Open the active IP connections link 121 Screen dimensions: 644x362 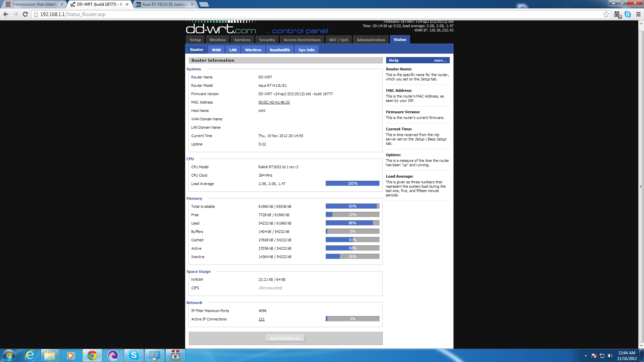tap(262, 319)
